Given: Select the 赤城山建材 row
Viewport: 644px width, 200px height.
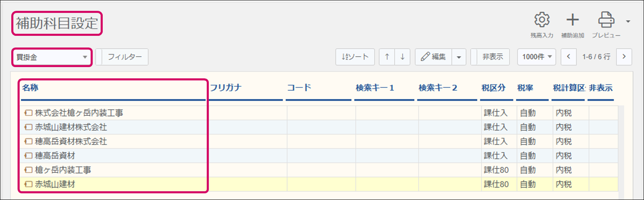Looking at the screenshot, I should coord(55,184).
